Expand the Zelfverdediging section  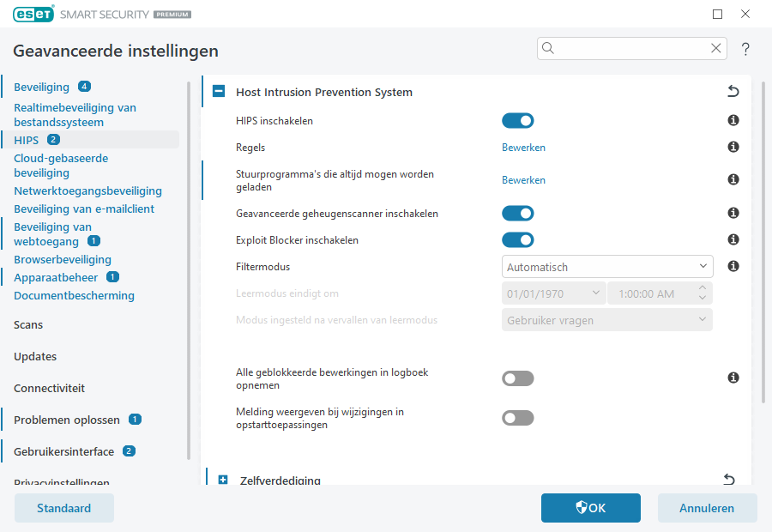222,480
